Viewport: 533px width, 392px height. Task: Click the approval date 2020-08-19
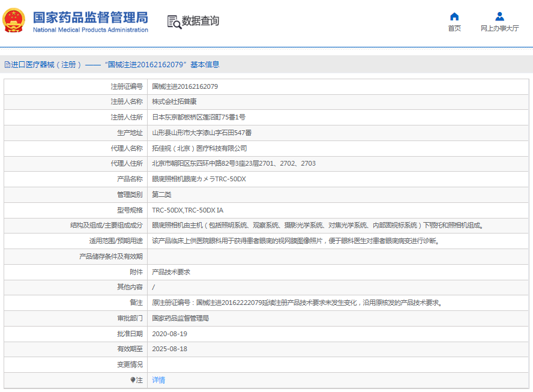click(169, 334)
